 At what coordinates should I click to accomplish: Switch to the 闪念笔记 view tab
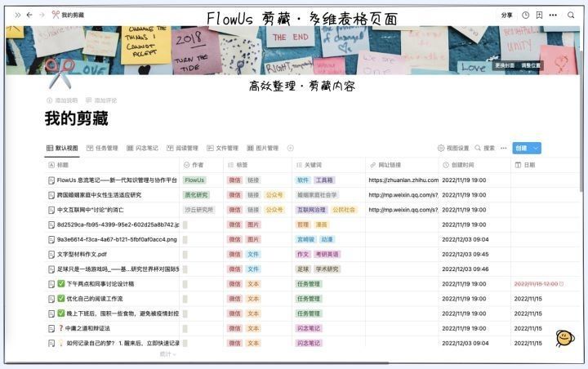click(x=142, y=148)
